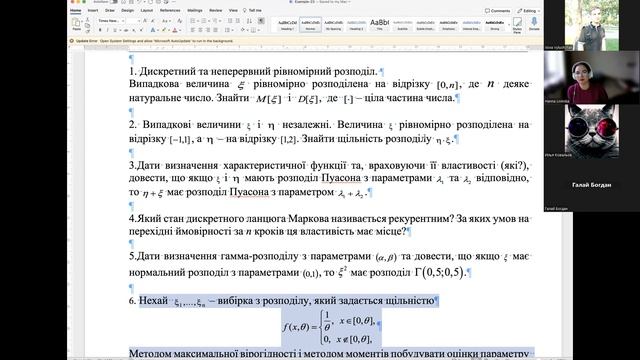640x360 pixels.
Task: Align text right using the ribbon icon
Action: pyautogui.click(x=208, y=30)
